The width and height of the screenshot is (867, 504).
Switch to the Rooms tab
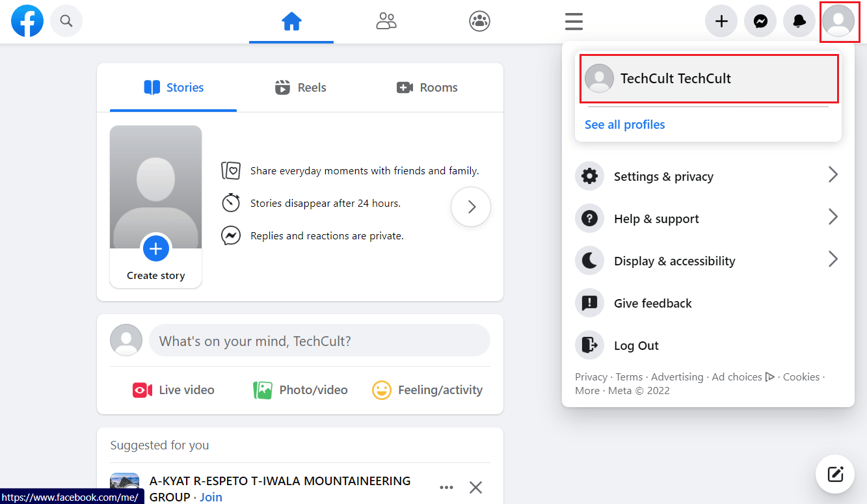coord(427,87)
